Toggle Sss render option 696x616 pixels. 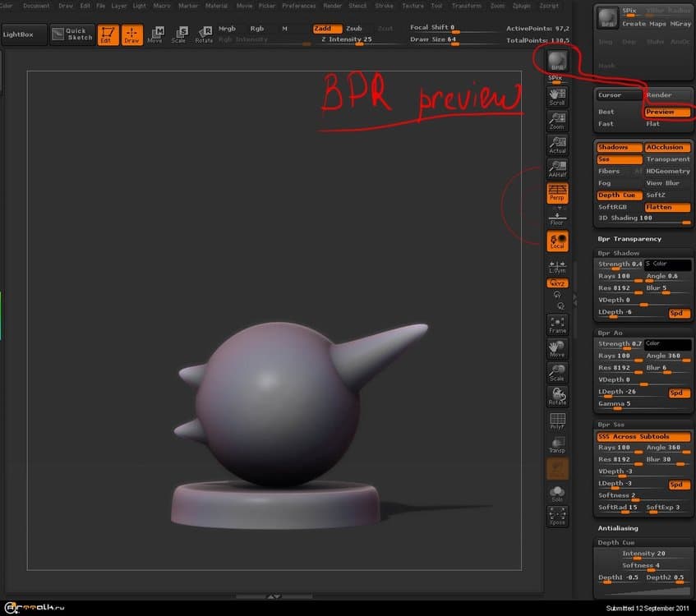point(620,159)
